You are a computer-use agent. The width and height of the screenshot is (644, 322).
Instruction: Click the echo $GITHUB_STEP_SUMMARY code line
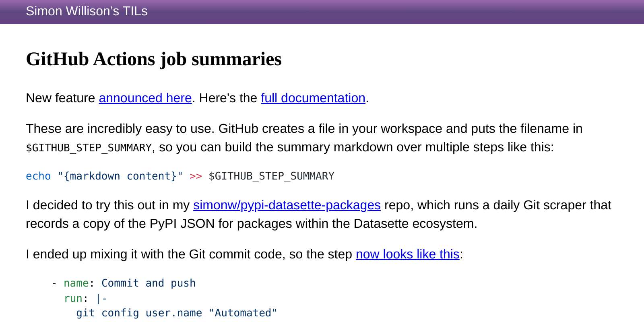click(x=180, y=176)
